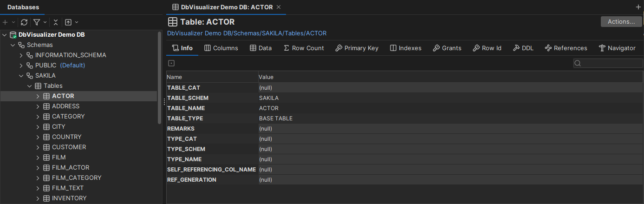The image size is (644, 204).
Task: Click the CATEGORY table icon in tree
Action: click(46, 117)
